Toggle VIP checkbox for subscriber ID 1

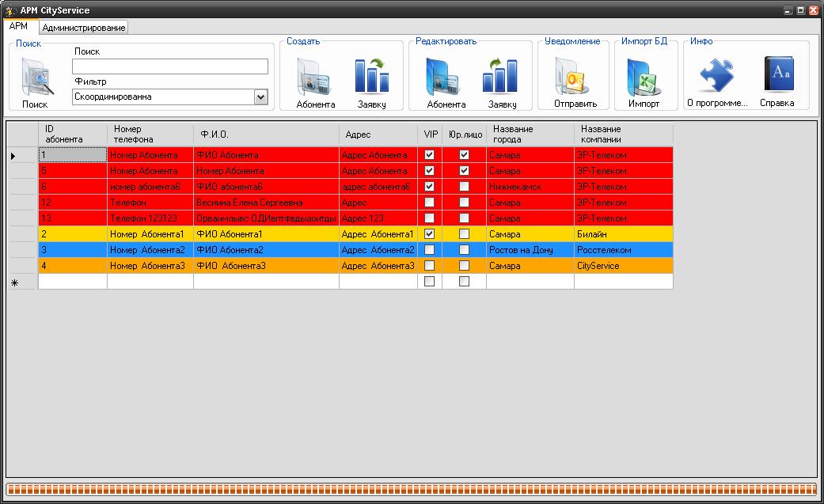pyautogui.click(x=429, y=154)
